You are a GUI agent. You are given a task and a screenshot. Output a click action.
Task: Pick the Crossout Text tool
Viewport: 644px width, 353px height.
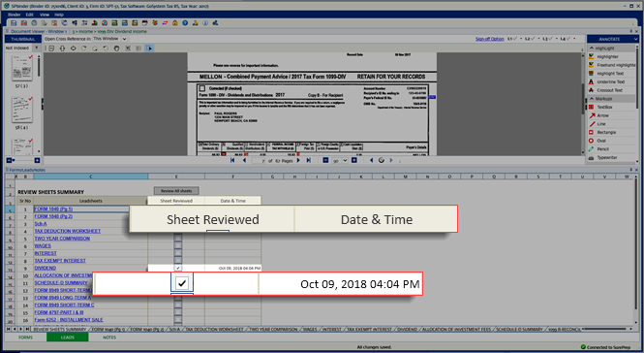609,90
